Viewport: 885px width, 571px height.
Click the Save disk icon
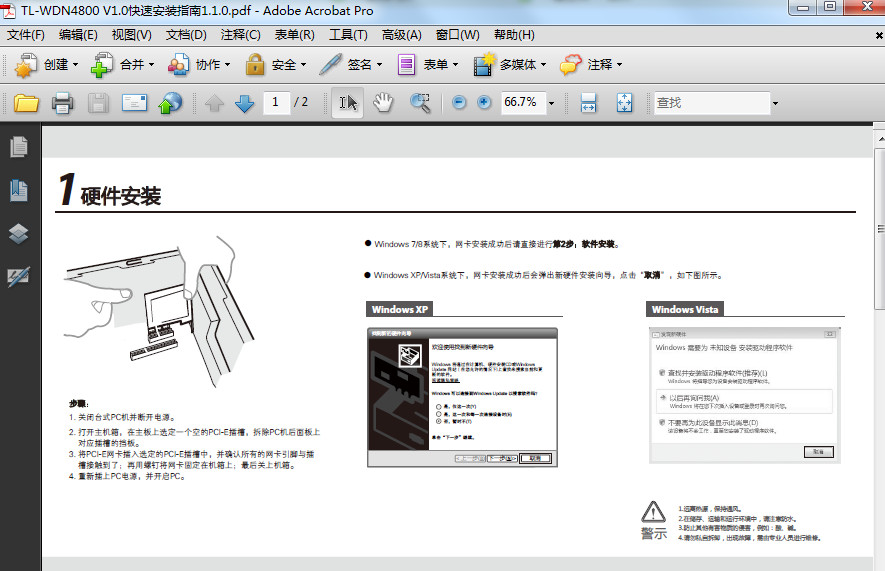tap(98, 103)
